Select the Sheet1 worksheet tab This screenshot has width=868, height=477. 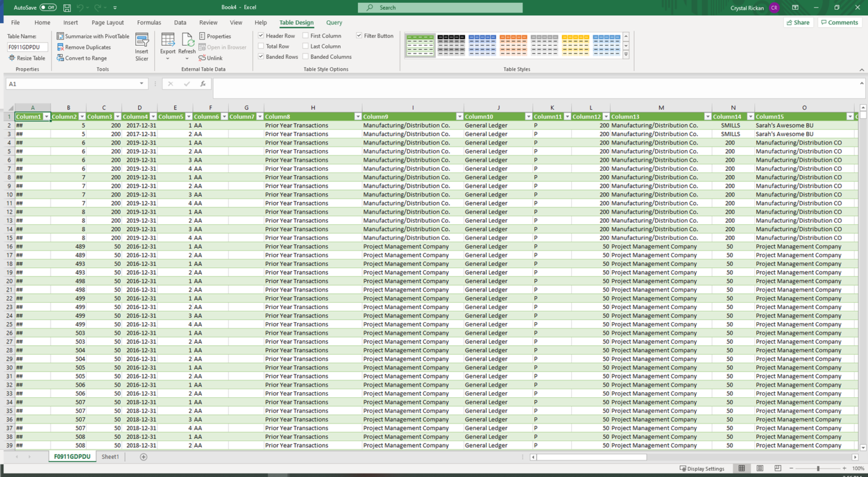click(110, 457)
